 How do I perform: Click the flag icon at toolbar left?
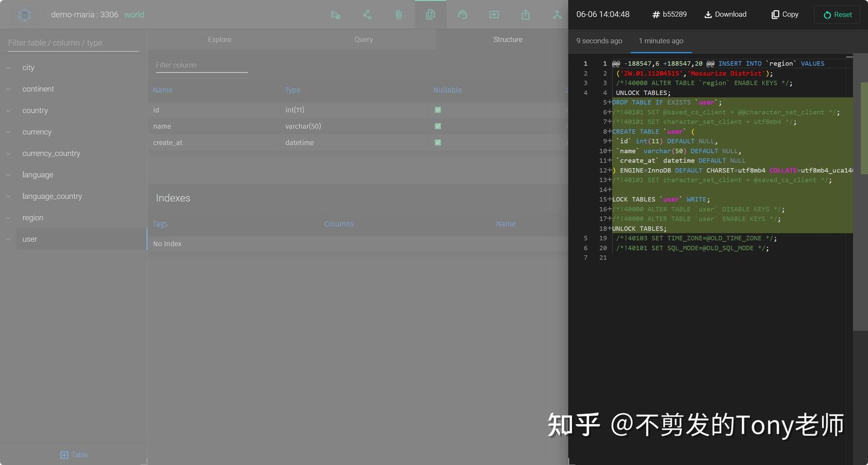(336, 14)
